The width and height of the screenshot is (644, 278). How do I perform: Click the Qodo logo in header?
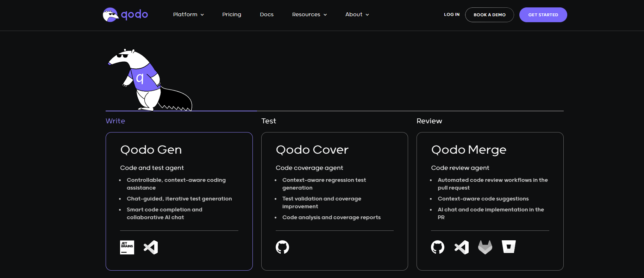(x=125, y=15)
